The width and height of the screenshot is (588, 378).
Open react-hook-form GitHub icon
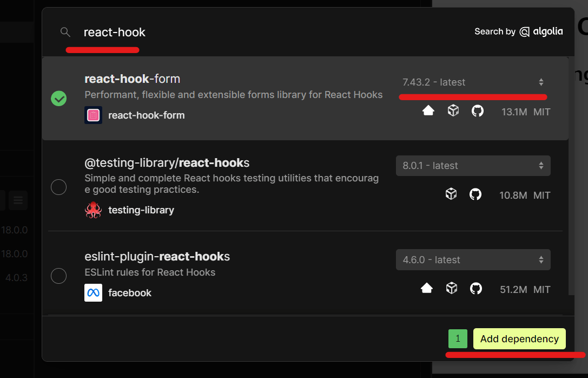pyautogui.click(x=477, y=110)
